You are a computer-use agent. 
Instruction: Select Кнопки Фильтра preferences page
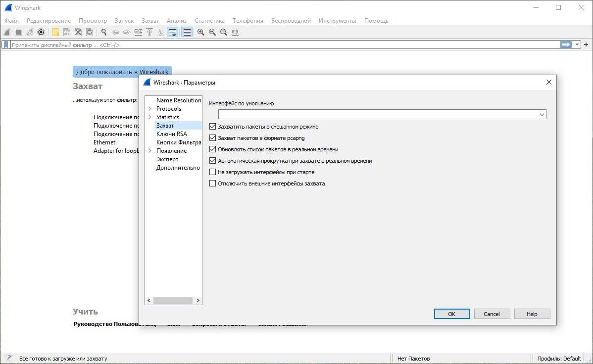point(179,142)
